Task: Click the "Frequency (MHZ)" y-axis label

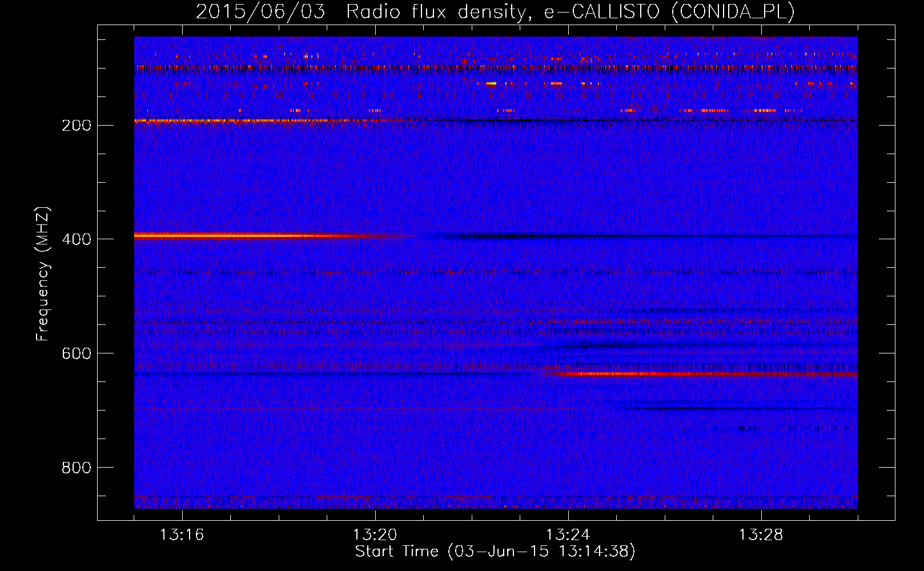Action: pos(43,274)
